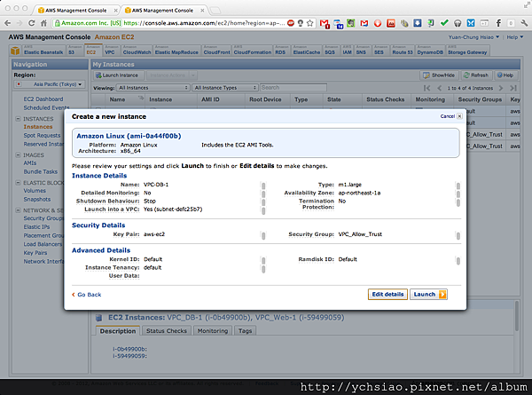Open Key Pairs in navigation
Image resolution: width=532 pixels, height=395 pixels.
click(x=35, y=253)
